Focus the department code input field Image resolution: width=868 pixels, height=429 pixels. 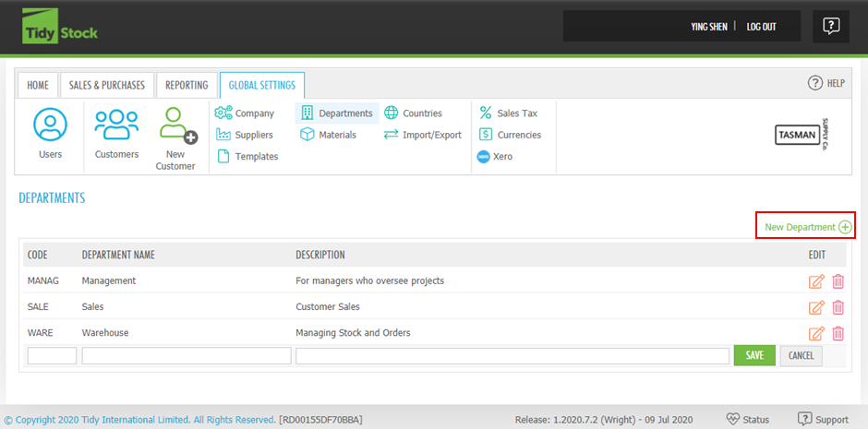click(52, 356)
